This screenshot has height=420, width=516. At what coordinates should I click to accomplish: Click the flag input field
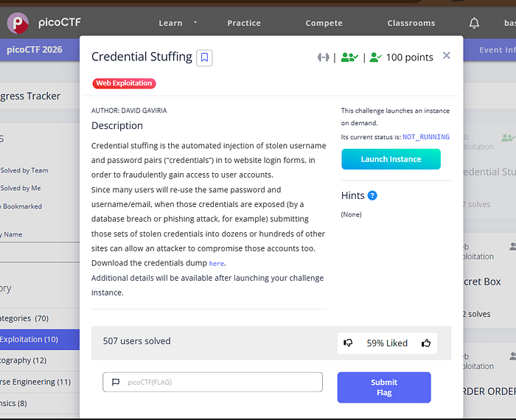(x=212, y=382)
